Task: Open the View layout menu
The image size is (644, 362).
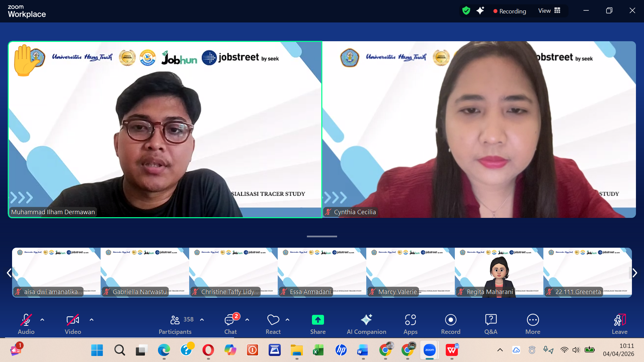Action: pyautogui.click(x=549, y=11)
